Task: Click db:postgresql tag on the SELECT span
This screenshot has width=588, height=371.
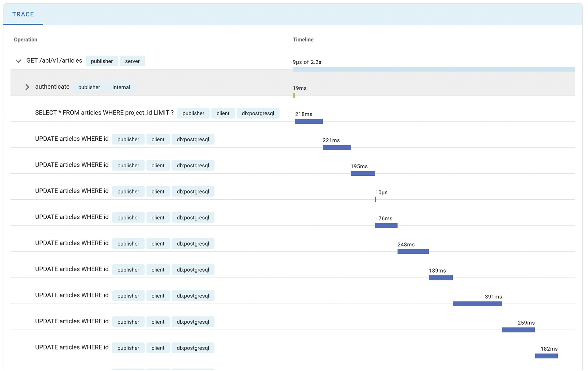Action: [x=258, y=113]
